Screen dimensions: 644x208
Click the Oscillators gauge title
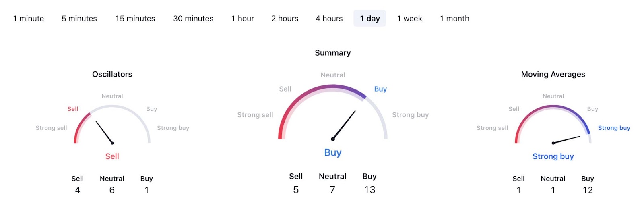112,74
